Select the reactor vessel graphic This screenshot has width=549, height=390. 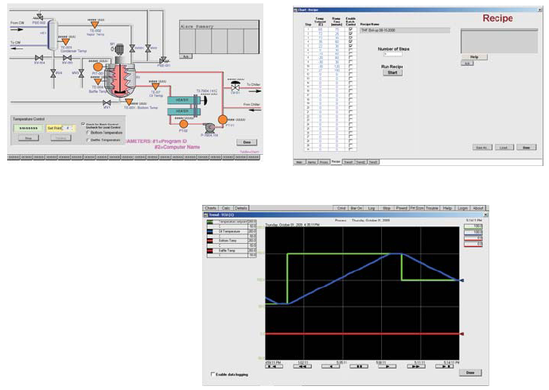pyautogui.click(x=121, y=81)
